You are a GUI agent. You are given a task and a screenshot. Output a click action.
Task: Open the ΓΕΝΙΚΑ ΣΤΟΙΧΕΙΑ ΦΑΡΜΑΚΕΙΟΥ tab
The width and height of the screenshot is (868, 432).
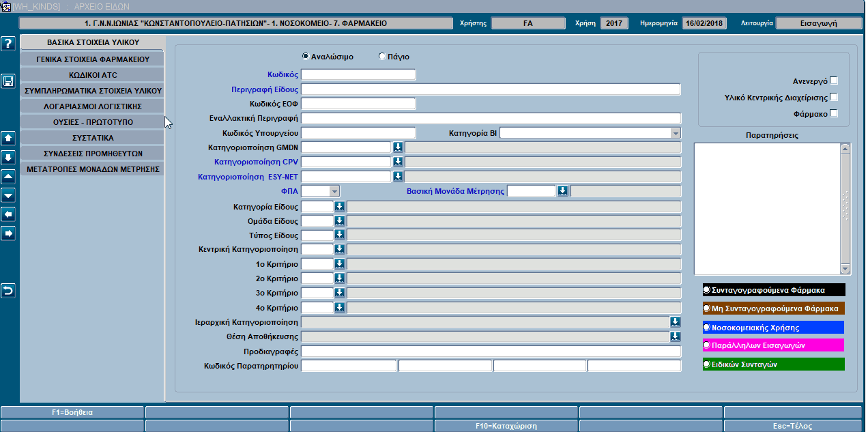tap(93, 59)
